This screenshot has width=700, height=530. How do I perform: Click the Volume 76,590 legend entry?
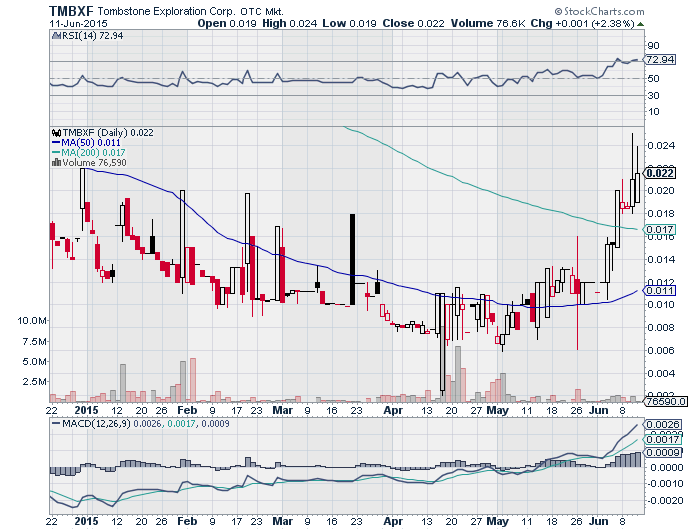coord(94,163)
